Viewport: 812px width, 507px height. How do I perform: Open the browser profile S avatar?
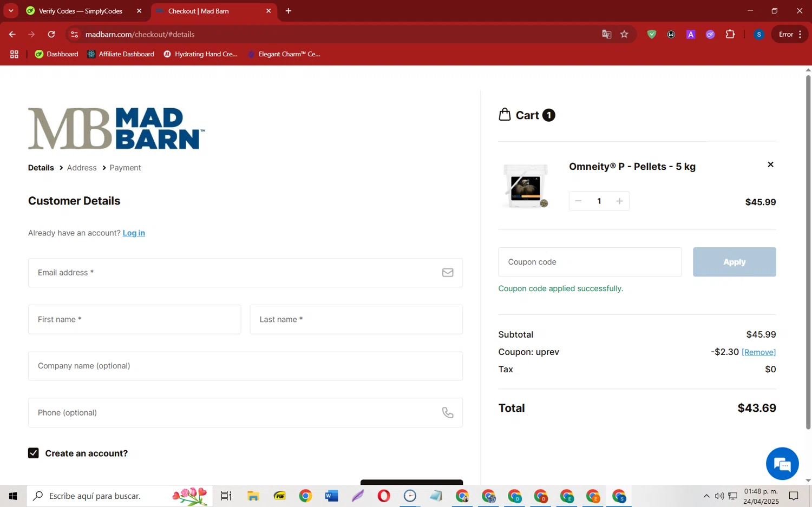pyautogui.click(x=759, y=34)
